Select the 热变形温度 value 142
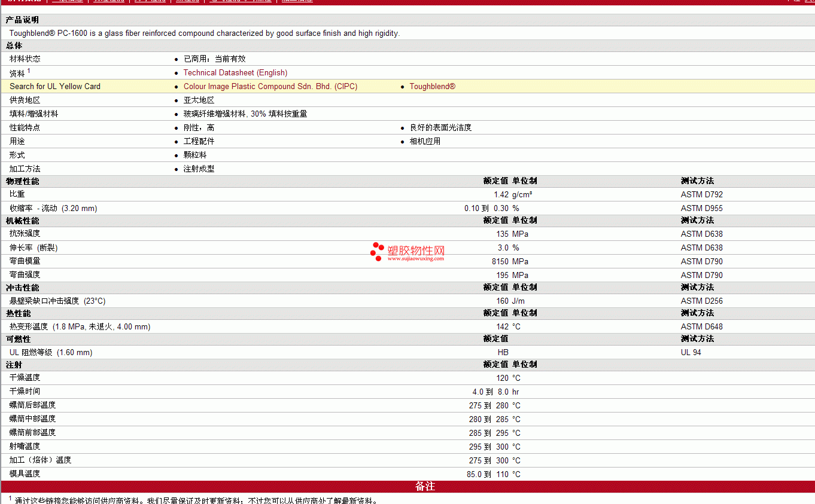Screen dimensions: 815x504 (x=502, y=326)
